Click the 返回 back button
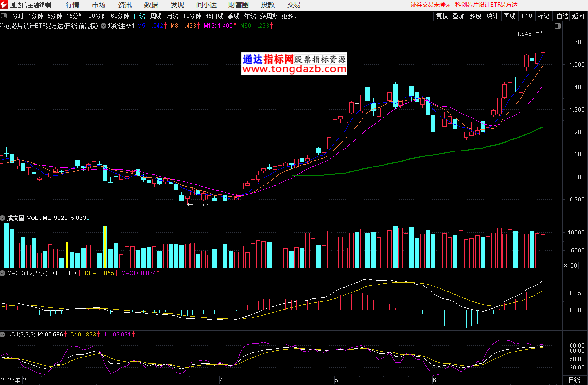The image size is (588, 385). 578,16
